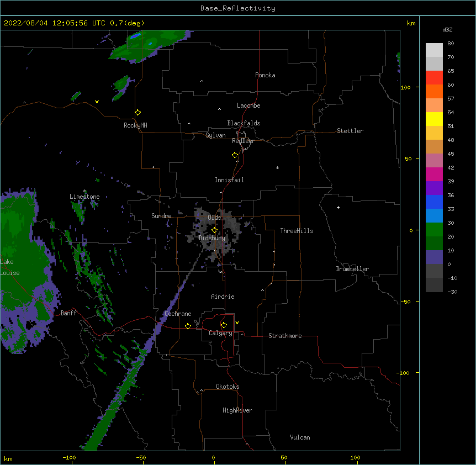Click the Stettler city label

pos(350,131)
